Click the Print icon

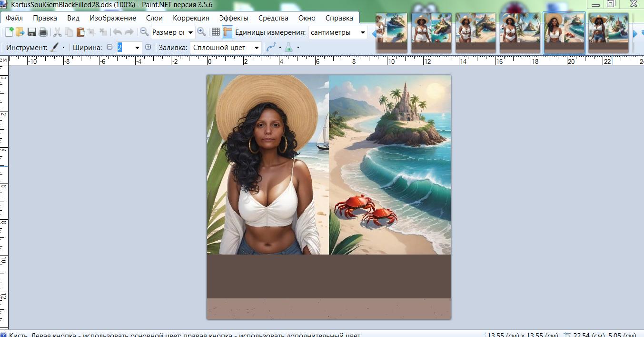43,32
